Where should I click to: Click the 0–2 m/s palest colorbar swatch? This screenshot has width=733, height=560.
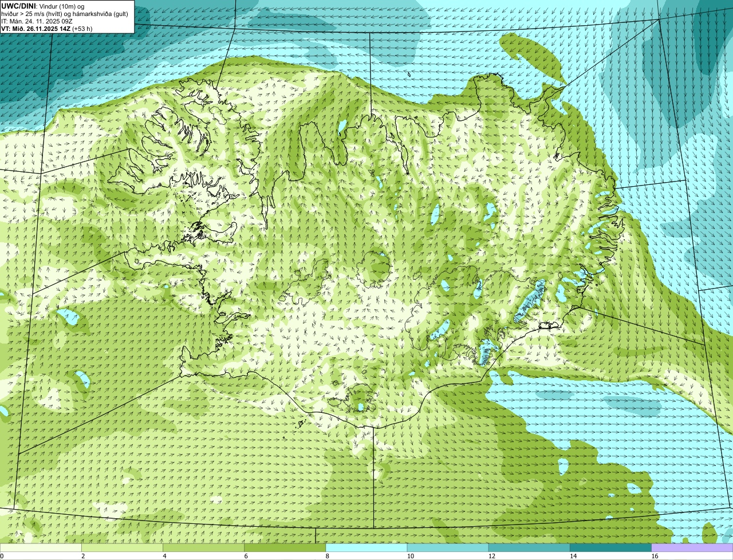click(41, 548)
